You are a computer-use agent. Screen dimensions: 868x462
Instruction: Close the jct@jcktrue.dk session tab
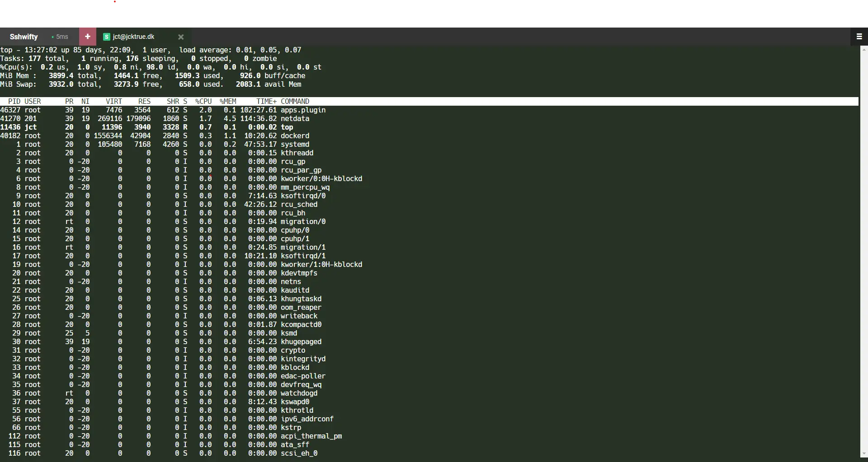point(181,37)
